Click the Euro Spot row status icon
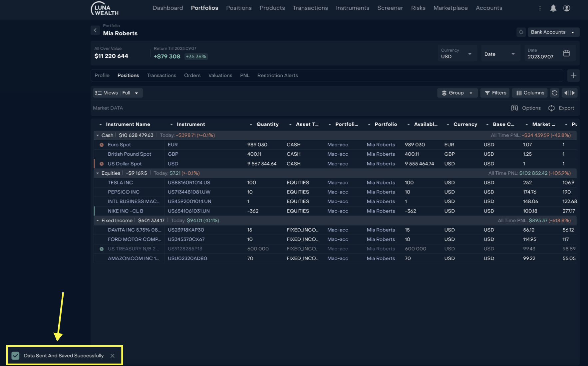This screenshot has height=366, width=588. 102,145
